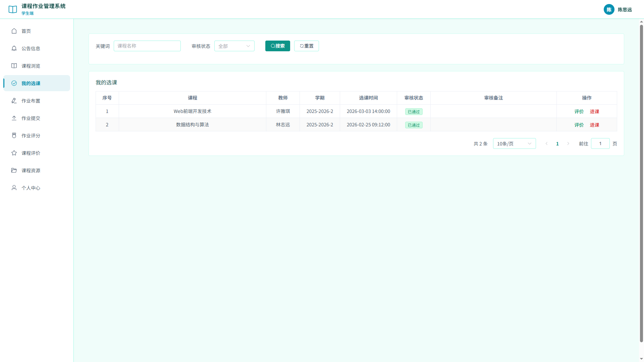Click the book logo icon in header
This screenshot has height=362, width=644.
[13, 9]
